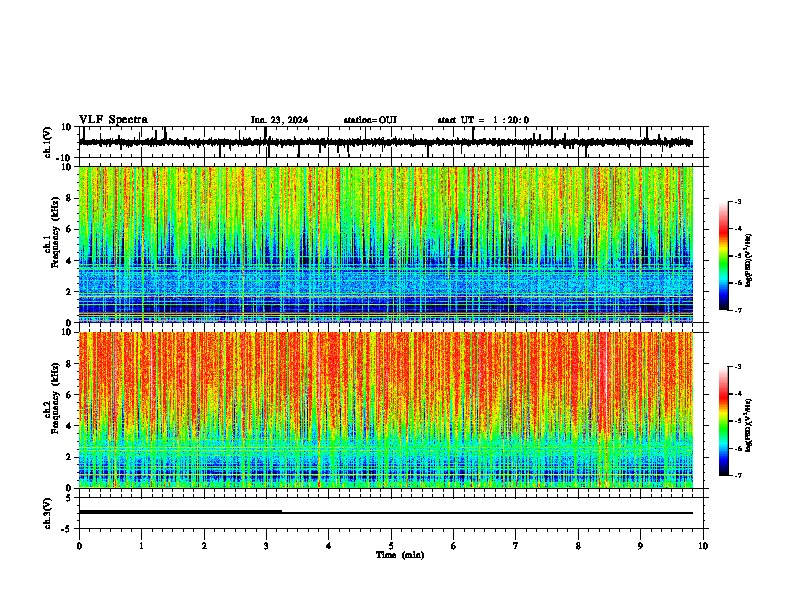Click time axis tick label "5"
Image resolution: width=792 pixels, height=612 pixels.
pyautogui.click(x=391, y=546)
